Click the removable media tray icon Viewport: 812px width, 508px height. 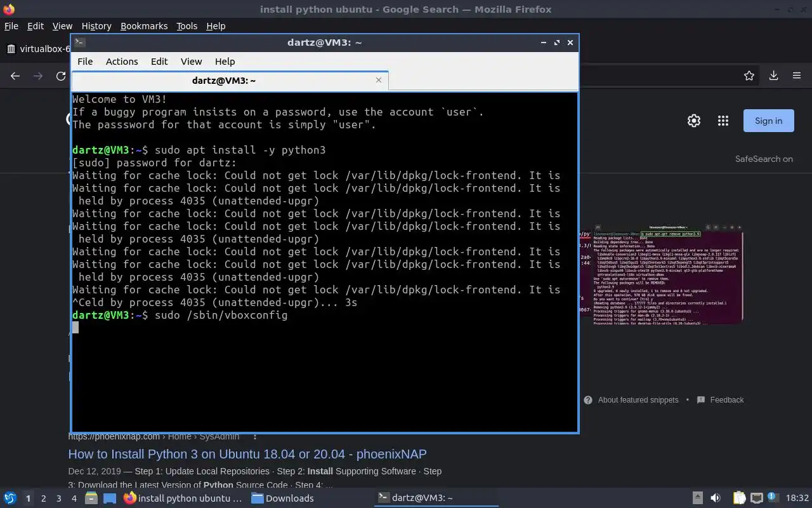(x=697, y=498)
